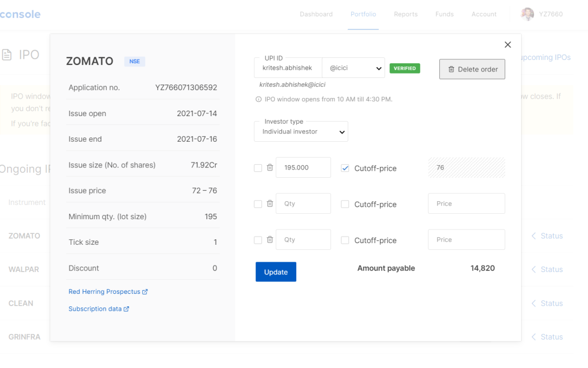Click the Delete order button
The height and width of the screenshot is (368, 588).
pyautogui.click(x=472, y=69)
